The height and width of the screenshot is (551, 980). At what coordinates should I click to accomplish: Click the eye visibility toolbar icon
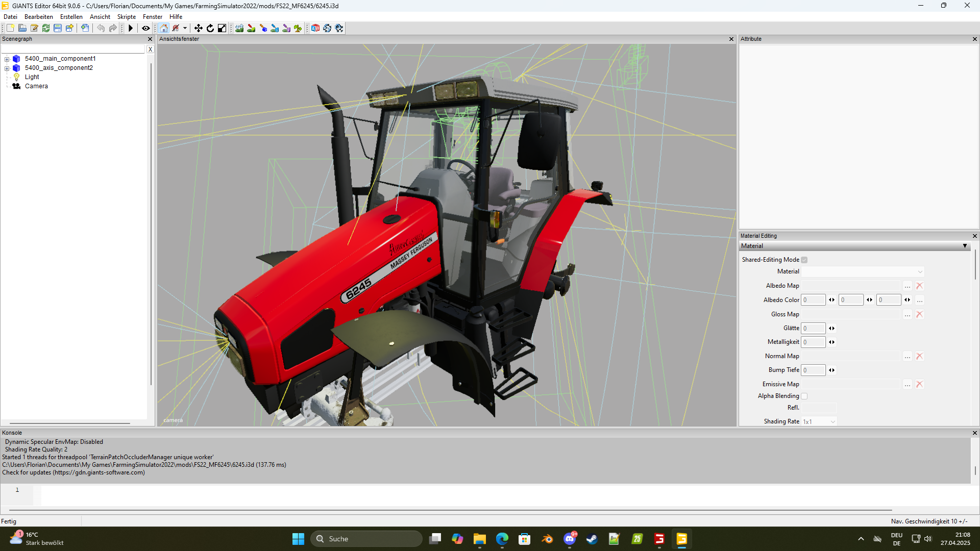(x=146, y=28)
